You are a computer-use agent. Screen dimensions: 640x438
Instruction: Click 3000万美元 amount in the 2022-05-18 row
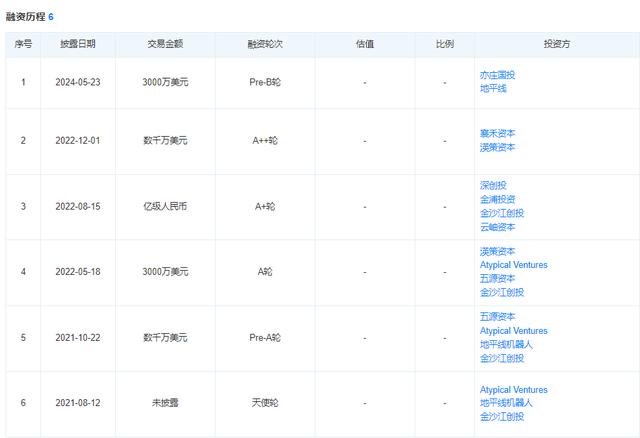click(165, 272)
